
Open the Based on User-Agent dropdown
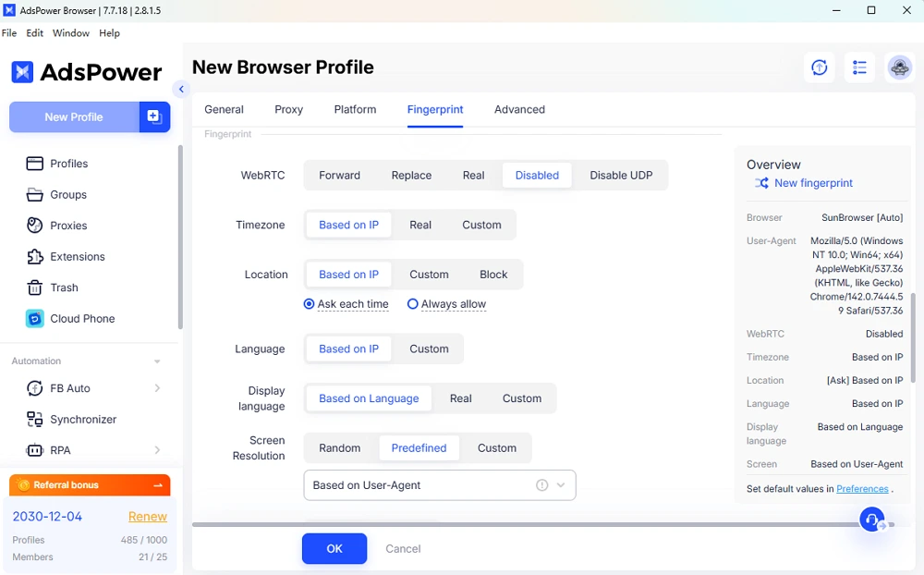(x=440, y=484)
